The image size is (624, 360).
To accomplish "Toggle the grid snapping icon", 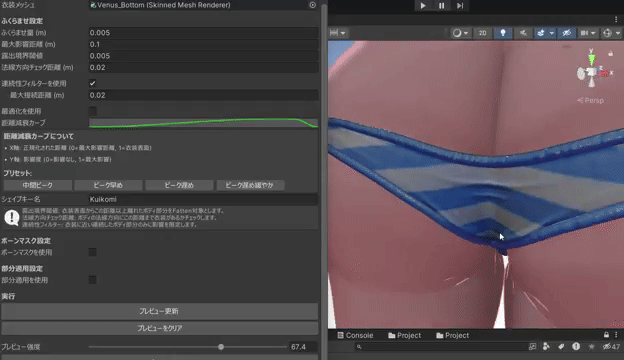I will tap(334, 33).
